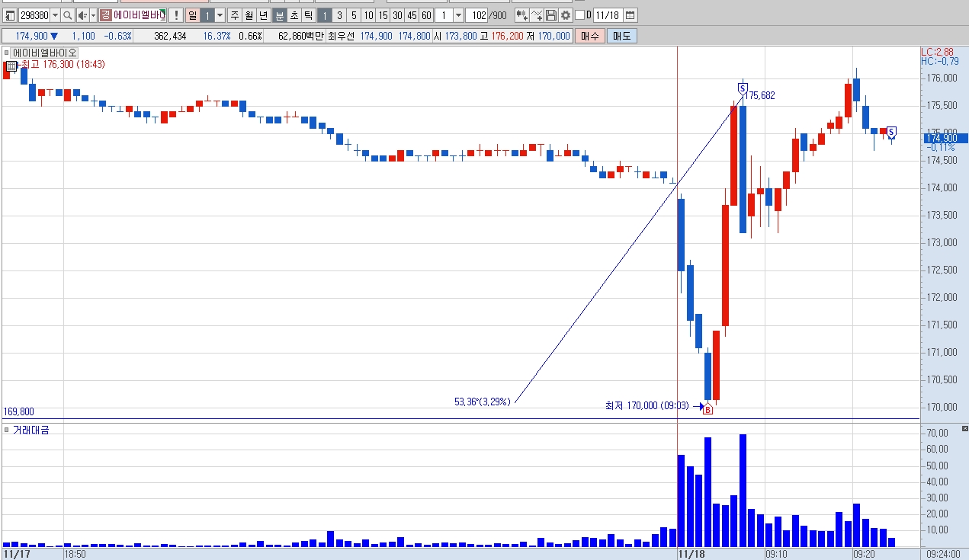Choose the 45-minute interval button
This screenshot has height=560, width=969.
click(412, 15)
